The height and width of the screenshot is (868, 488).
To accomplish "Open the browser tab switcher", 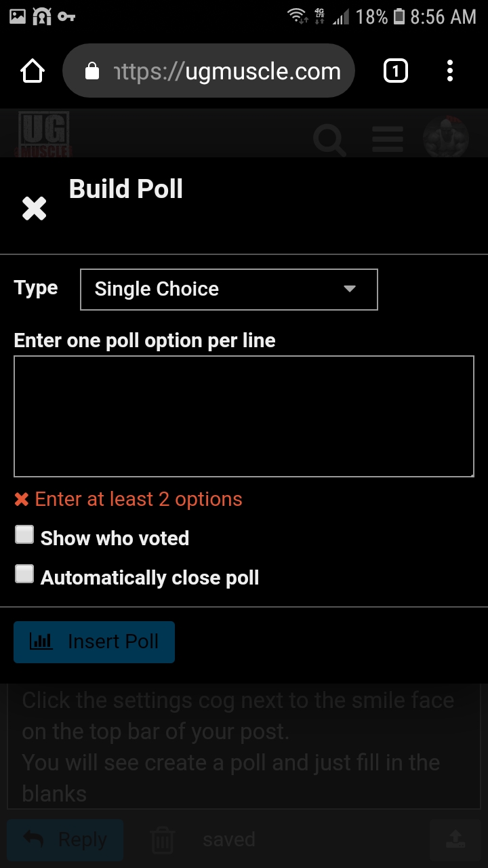I will point(395,71).
